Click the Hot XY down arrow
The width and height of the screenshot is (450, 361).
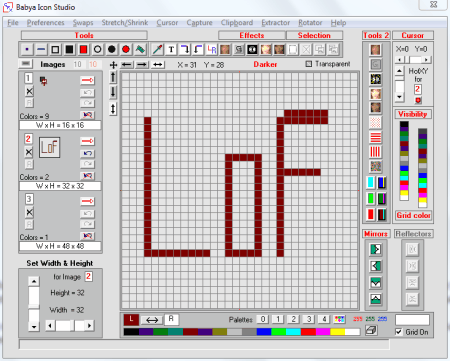(399, 97)
